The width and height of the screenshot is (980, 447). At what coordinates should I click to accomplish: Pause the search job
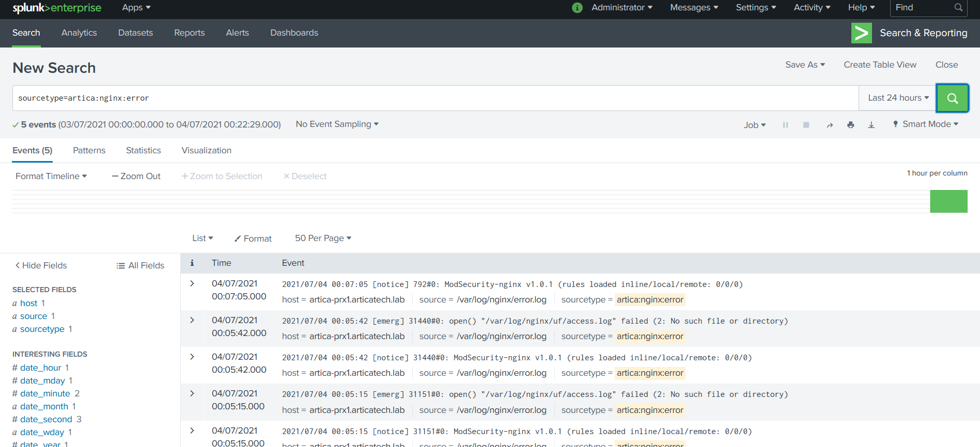[x=785, y=125]
